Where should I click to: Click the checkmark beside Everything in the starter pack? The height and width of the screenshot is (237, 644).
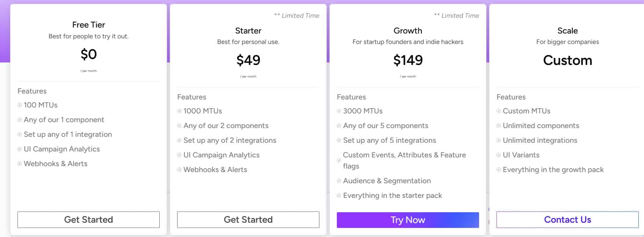(x=339, y=195)
